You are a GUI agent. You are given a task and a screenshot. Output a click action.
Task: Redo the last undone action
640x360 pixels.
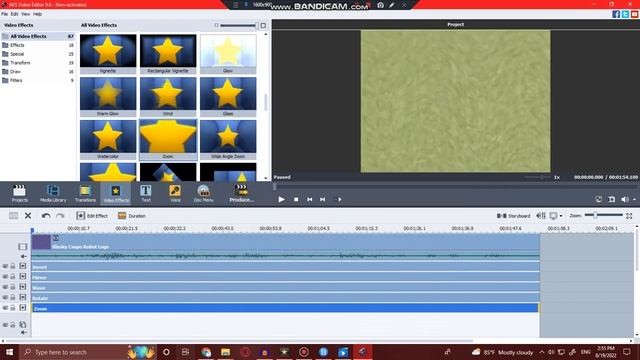coord(60,216)
